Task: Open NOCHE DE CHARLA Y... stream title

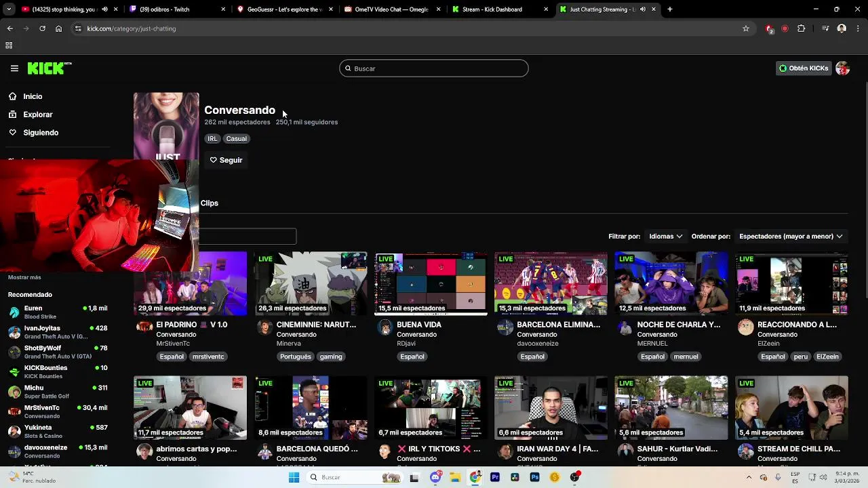Action: tap(679, 325)
